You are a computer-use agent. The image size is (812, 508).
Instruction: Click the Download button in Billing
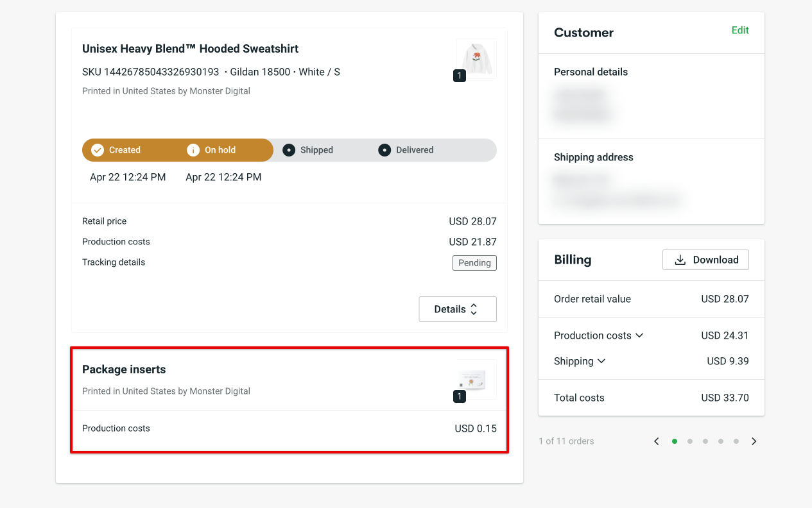coord(705,259)
